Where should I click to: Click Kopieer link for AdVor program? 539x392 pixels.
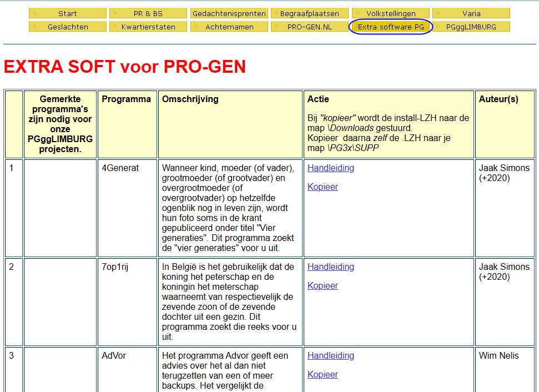coord(323,375)
